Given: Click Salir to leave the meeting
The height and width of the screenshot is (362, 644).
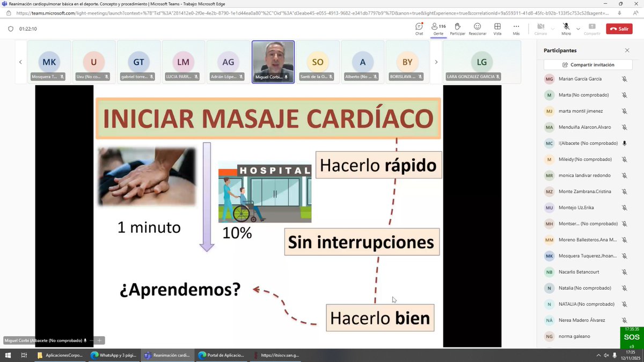Looking at the screenshot, I should click(619, 28).
